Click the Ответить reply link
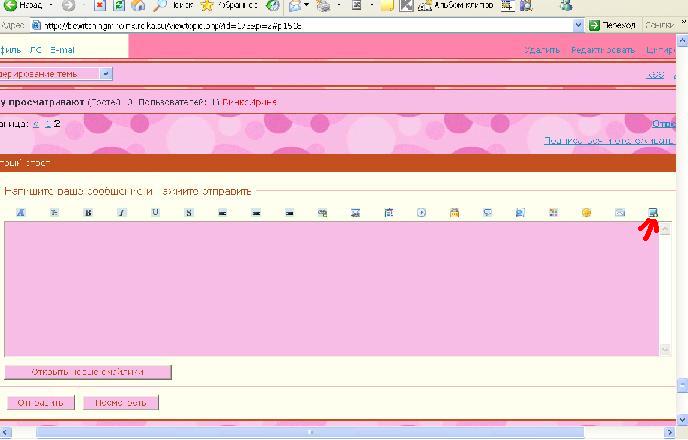This screenshot has height=440, width=688. (663, 124)
